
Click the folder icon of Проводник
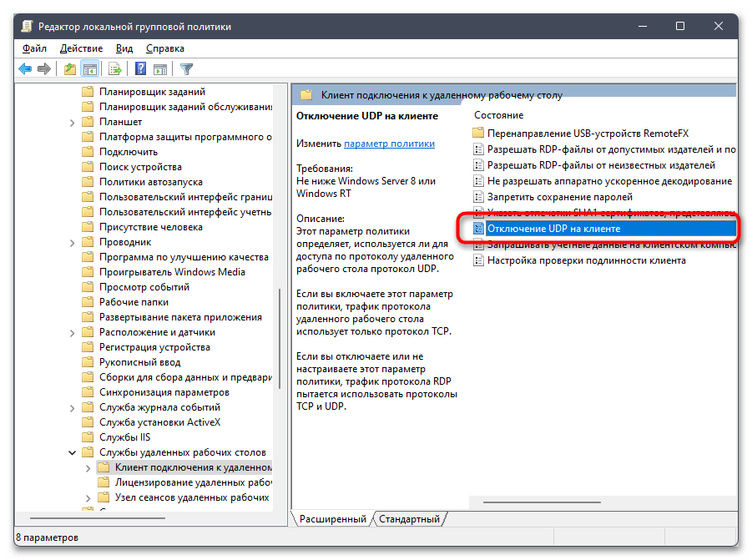[88, 242]
